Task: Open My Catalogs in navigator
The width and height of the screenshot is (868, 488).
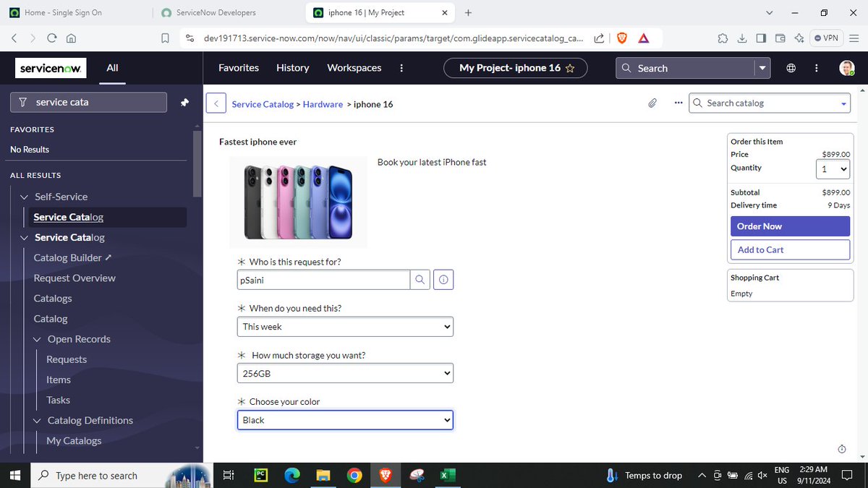Action: pos(74,440)
